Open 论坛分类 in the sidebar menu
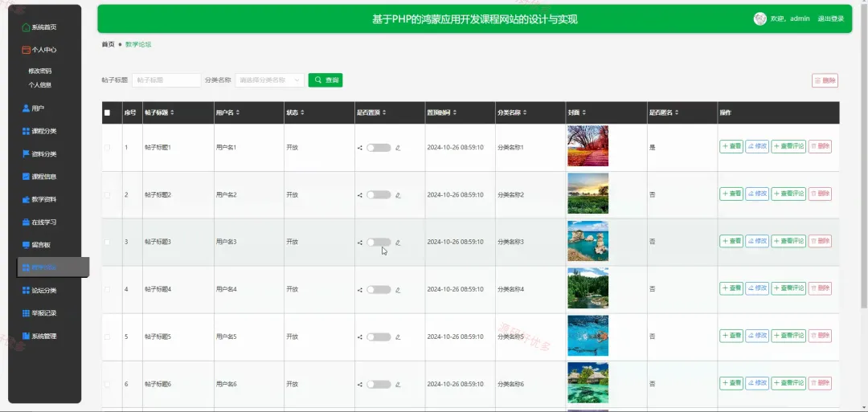The width and height of the screenshot is (868, 412). (45, 291)
